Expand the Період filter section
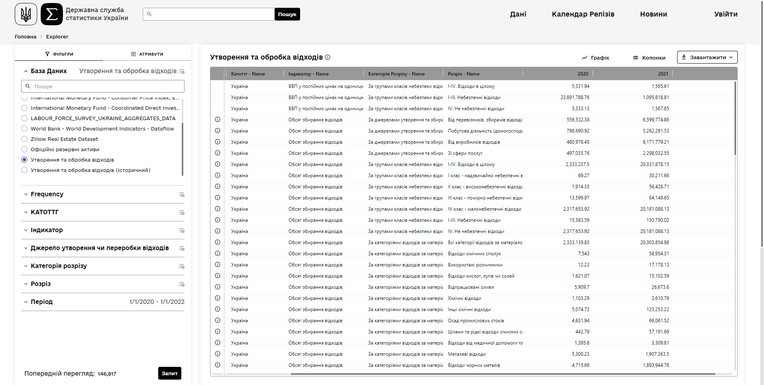 [26, 302]
